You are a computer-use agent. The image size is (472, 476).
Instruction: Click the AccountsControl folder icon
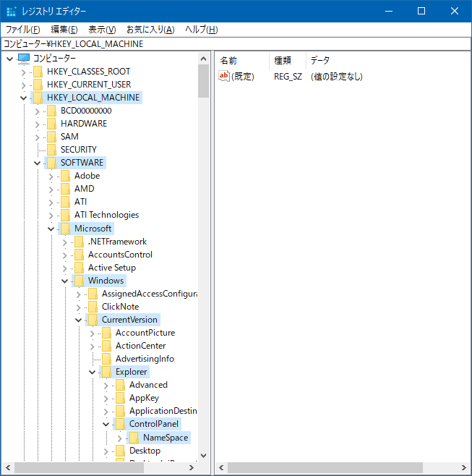tap(79, 255)
